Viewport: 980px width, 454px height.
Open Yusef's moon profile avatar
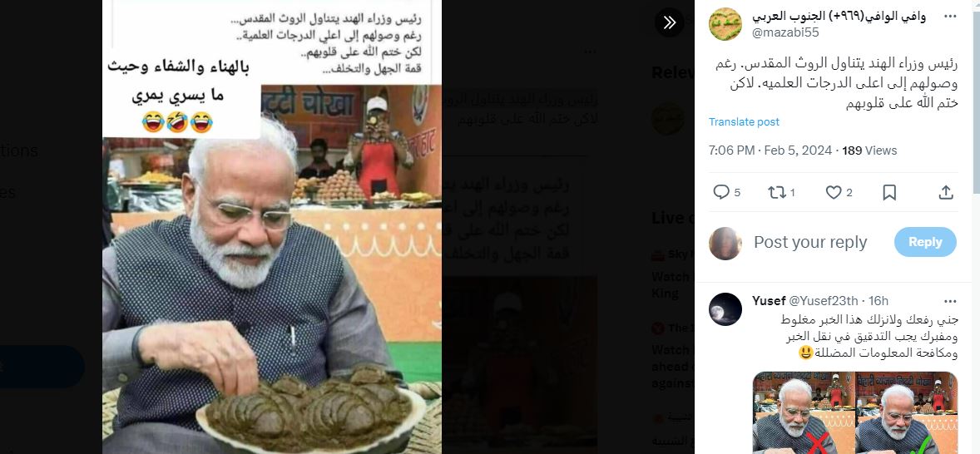[x=725, y=309]
